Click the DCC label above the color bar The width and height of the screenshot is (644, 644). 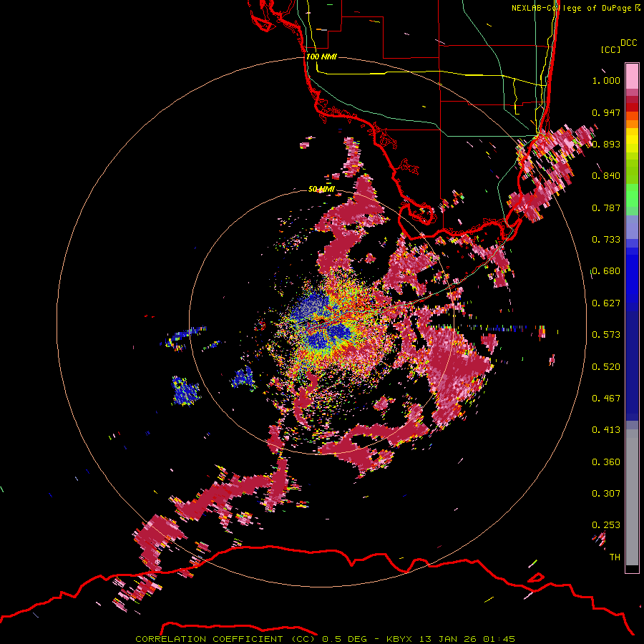tap(628, 43)
